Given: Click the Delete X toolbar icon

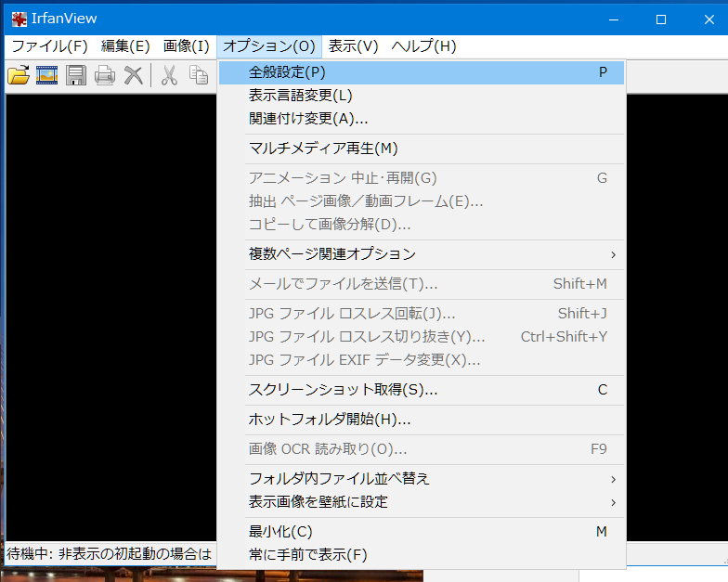Looking at the screenshot, I should (134, 75).
